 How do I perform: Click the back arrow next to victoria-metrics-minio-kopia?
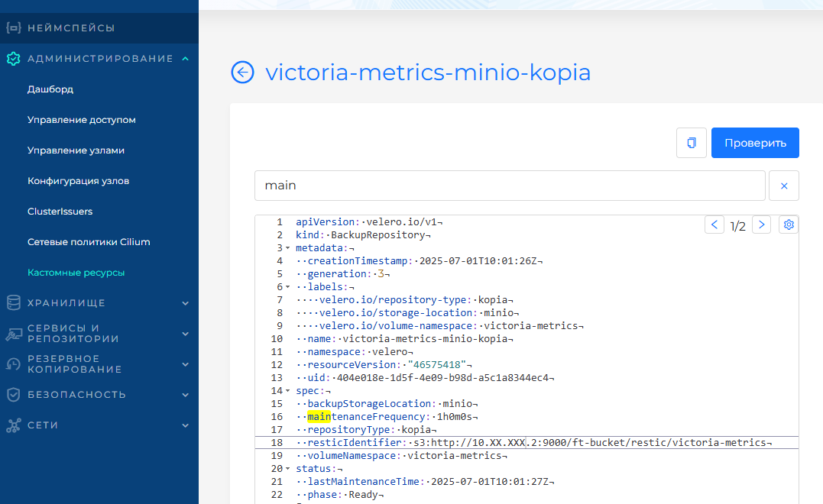click(242, 73)
